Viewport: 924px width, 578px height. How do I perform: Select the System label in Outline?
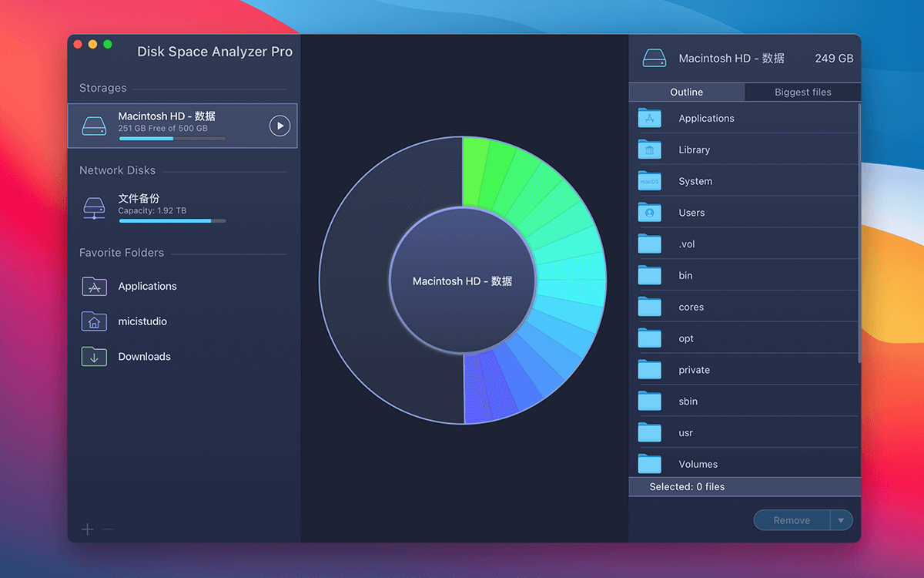pyautogui.click(x=695, y=181)
